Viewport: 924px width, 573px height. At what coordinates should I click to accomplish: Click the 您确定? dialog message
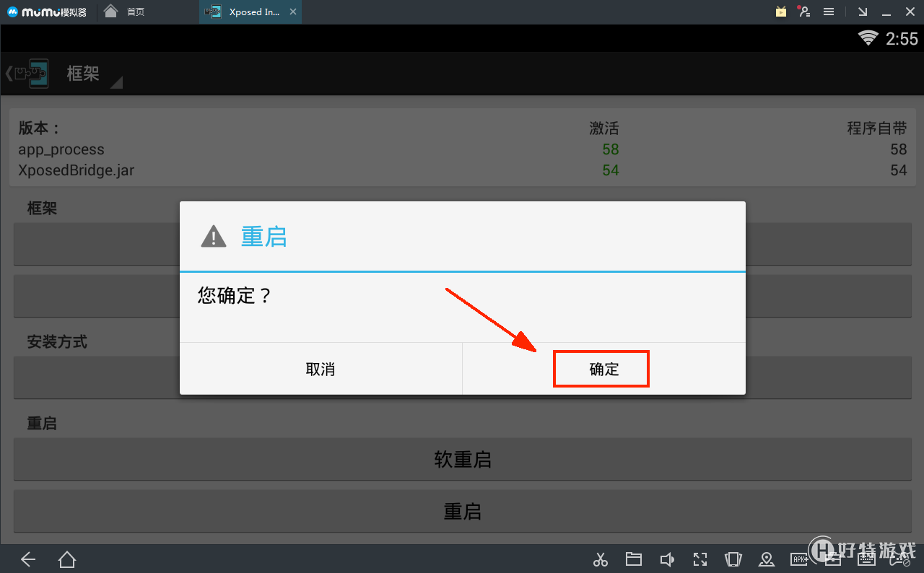[x=234, y=296]
